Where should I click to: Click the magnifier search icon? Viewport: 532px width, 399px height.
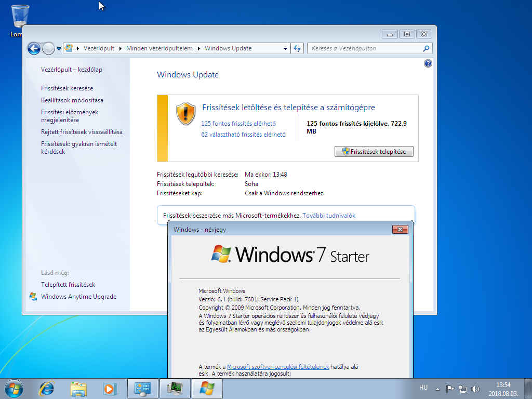(x=427, y=48)
